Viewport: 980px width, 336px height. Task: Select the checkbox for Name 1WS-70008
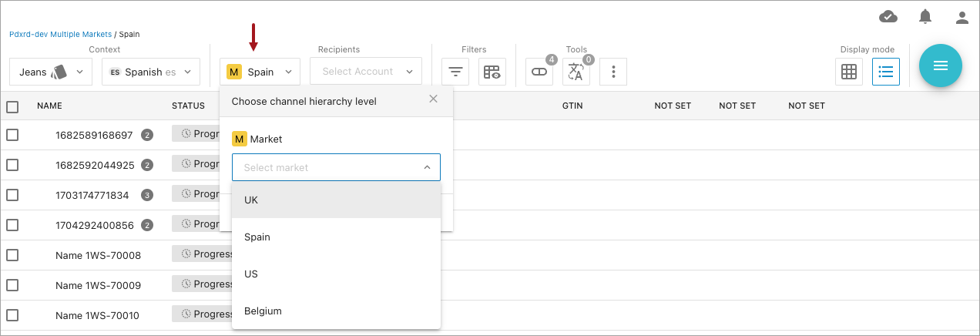coord(12,254)
